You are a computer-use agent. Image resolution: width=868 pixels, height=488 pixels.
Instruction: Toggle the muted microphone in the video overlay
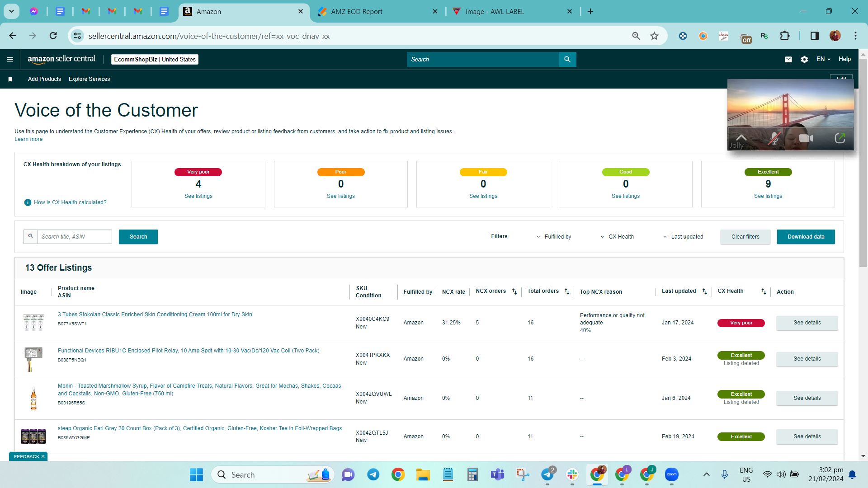pyautogui.click(x=774, y=138)
